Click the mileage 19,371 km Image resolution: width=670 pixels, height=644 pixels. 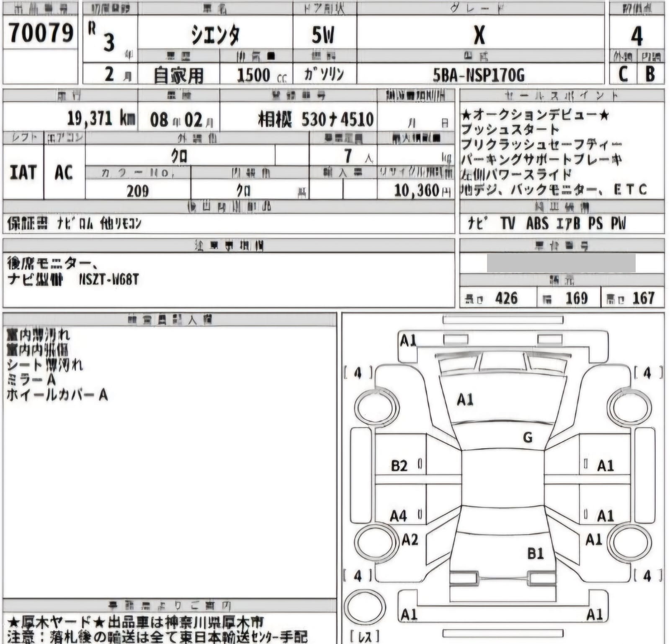tap(102, 119)
